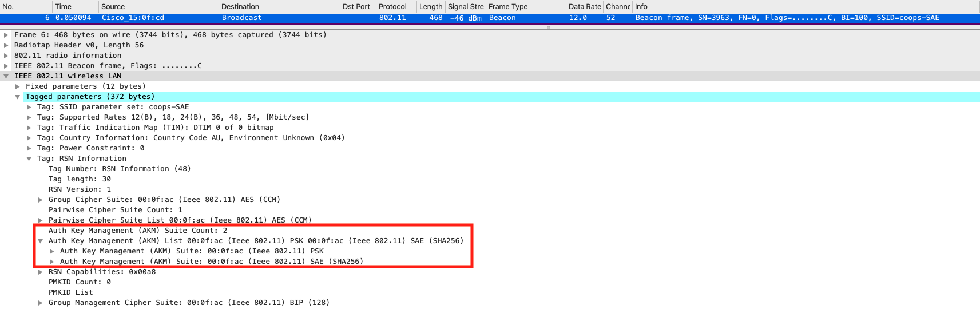The height and width of the screenshot is (309, 980).
Task: Click the Protocol column header
Action: click(x=392, y=7)
